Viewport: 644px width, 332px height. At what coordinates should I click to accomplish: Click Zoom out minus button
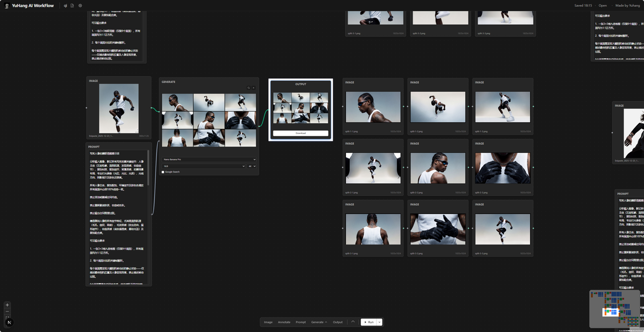(7, 312)
